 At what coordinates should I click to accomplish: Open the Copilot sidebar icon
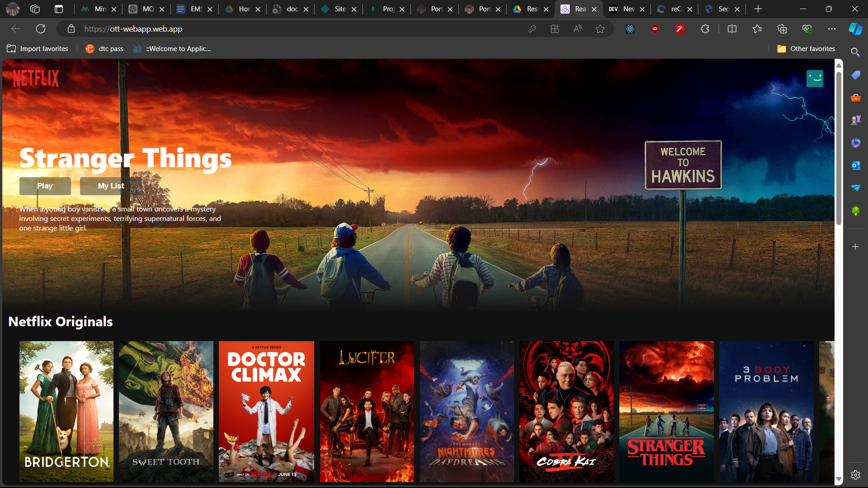(855, 29)
